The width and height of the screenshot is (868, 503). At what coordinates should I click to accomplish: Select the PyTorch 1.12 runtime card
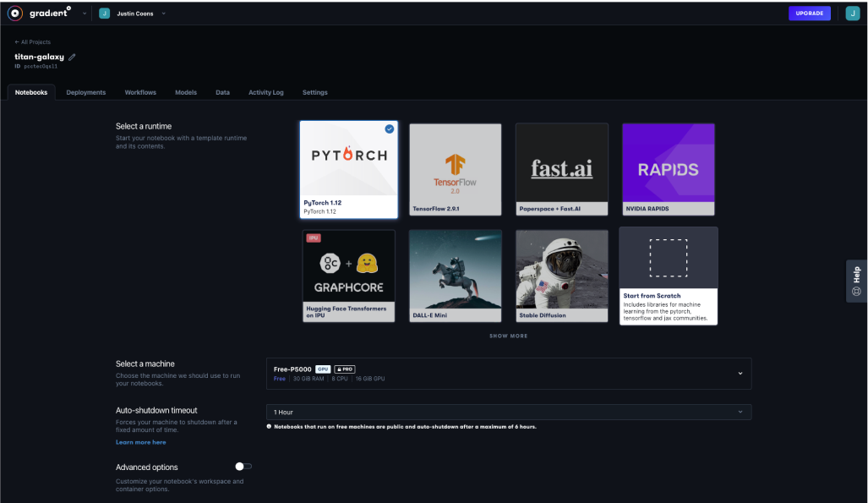pos(349,170)
